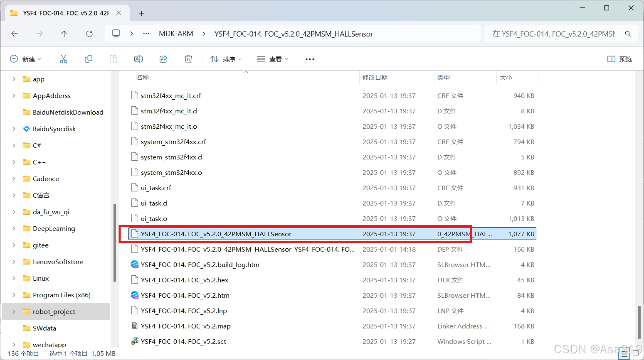Click MDK-ARM in the breadcrumb path
The width and height of the screenshot is (644, 360).
click(x=176, y=34)
